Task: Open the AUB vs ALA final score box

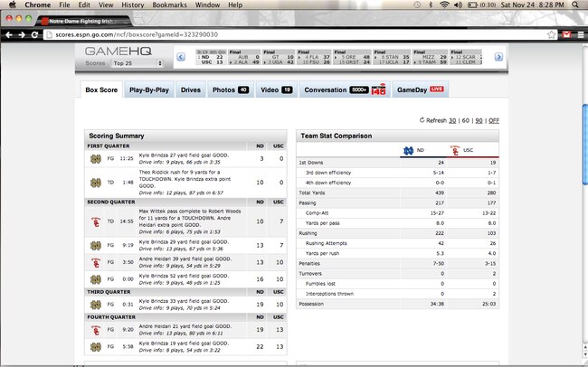Action: (x=244, y=57)
